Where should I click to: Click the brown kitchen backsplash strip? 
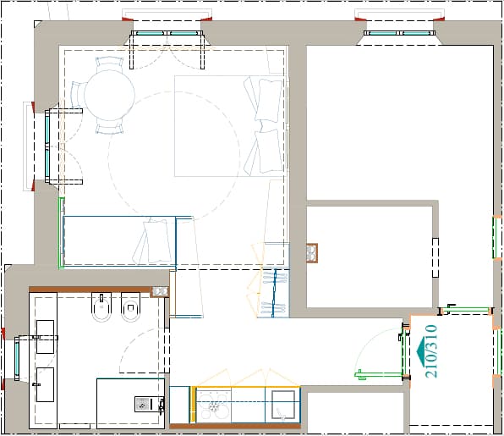(x=234, y=427)
